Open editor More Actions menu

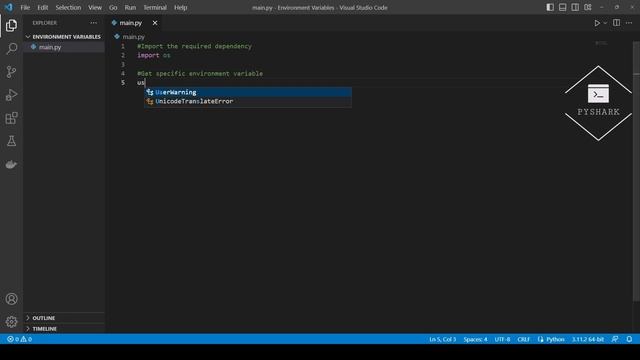(x=629, y=23)
